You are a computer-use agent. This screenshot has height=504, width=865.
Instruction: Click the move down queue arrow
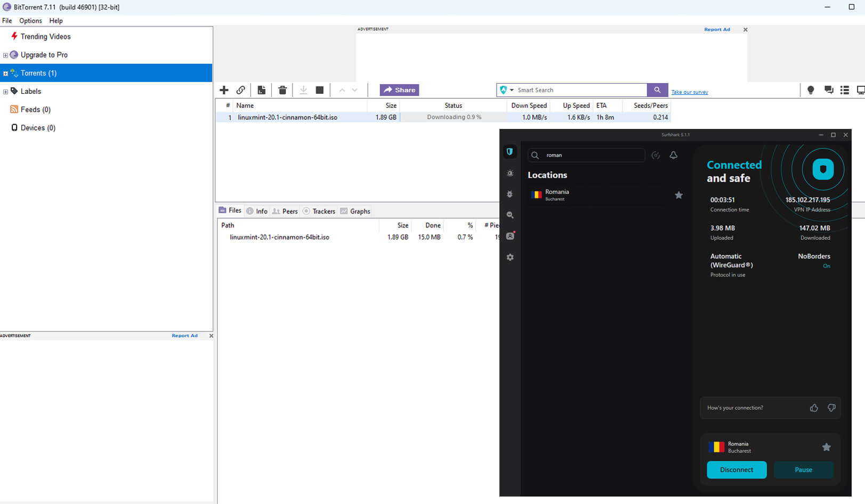355,90
